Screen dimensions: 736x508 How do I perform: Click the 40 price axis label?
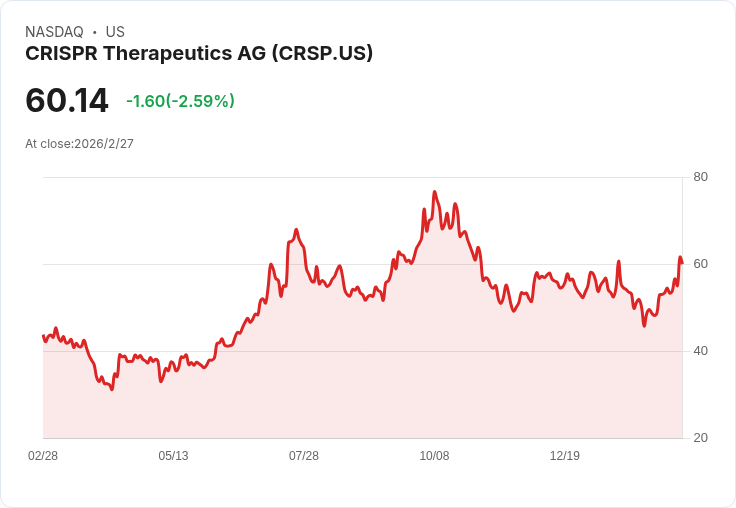pyautogui.click(x=700, y=351)
